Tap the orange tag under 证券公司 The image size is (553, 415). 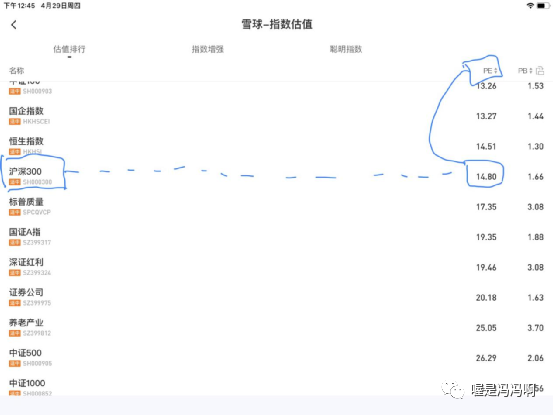(x=15, y=303)
